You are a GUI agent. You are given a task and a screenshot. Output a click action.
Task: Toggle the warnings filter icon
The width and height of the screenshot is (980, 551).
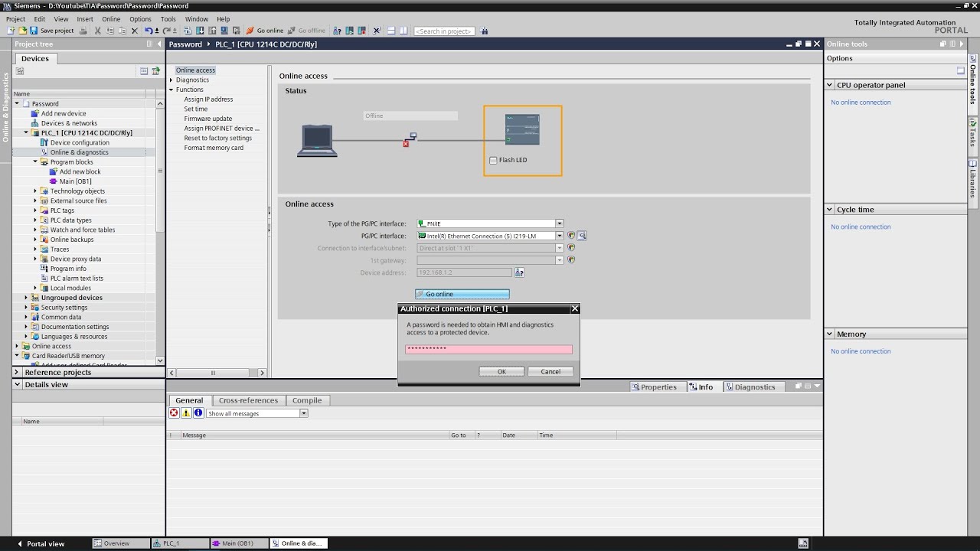[x=186, y=413]
